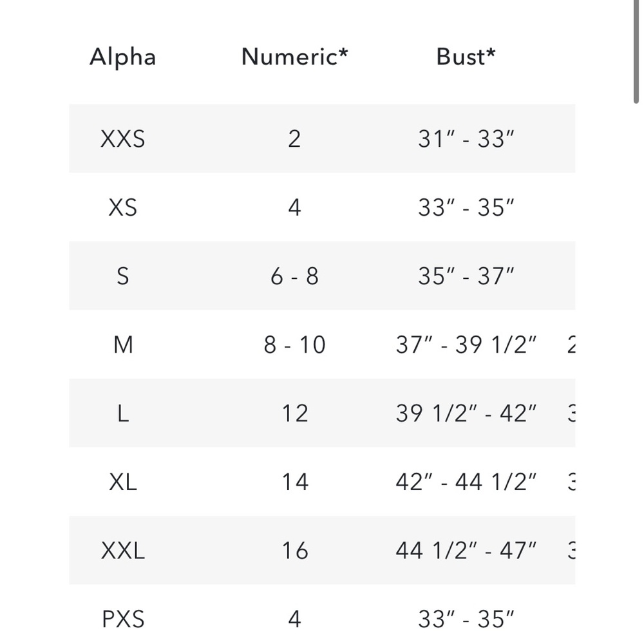Click the Numeric* column header

294,57
